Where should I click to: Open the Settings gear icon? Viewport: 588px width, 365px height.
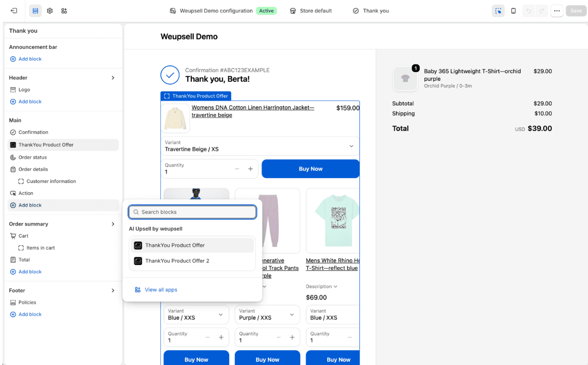[x=50, y=11]
